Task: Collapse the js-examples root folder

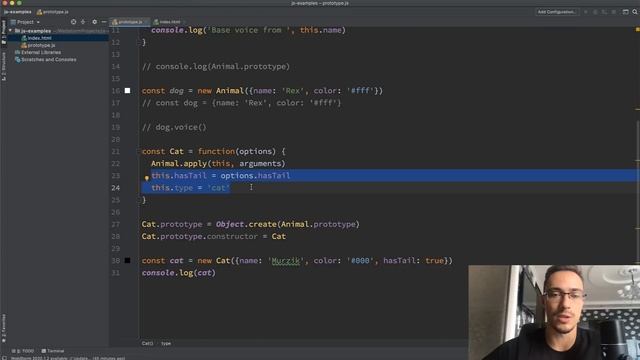Action: [11, 31]
